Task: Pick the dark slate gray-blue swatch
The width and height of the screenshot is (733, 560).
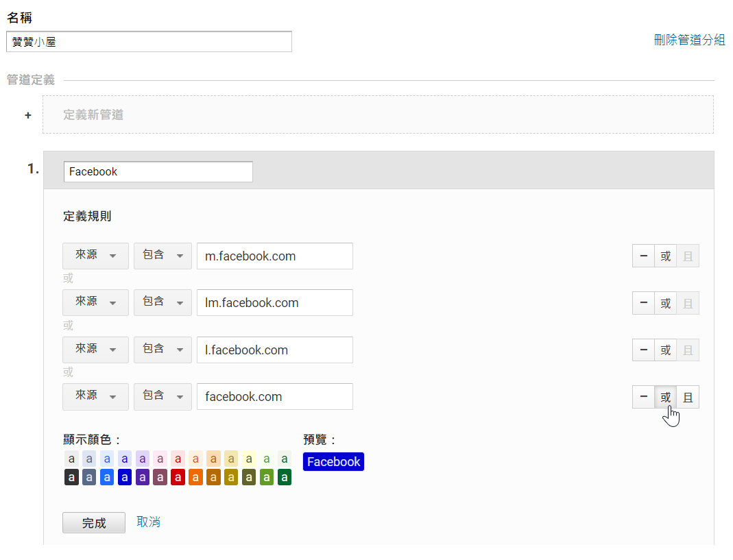Action: tap(89, 477)
